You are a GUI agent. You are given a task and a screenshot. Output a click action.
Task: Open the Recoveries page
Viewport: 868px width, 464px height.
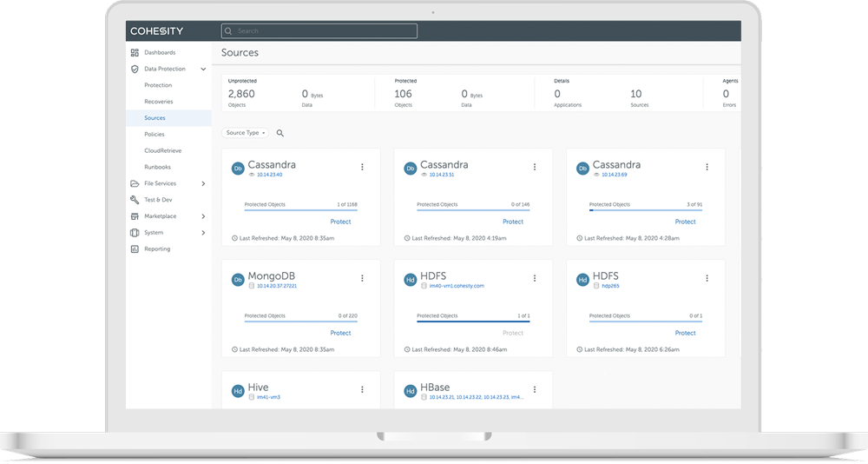(x=158, y=102)
